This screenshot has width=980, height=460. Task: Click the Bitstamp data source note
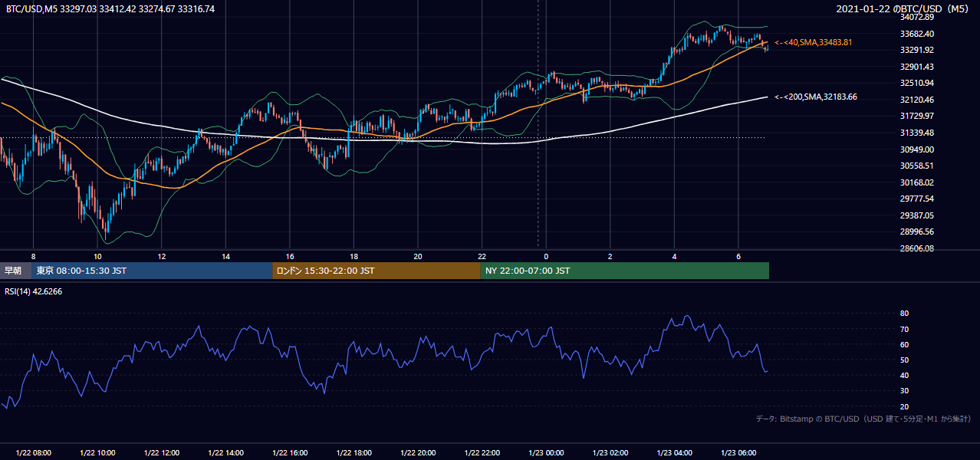click(x=863, y=419)
